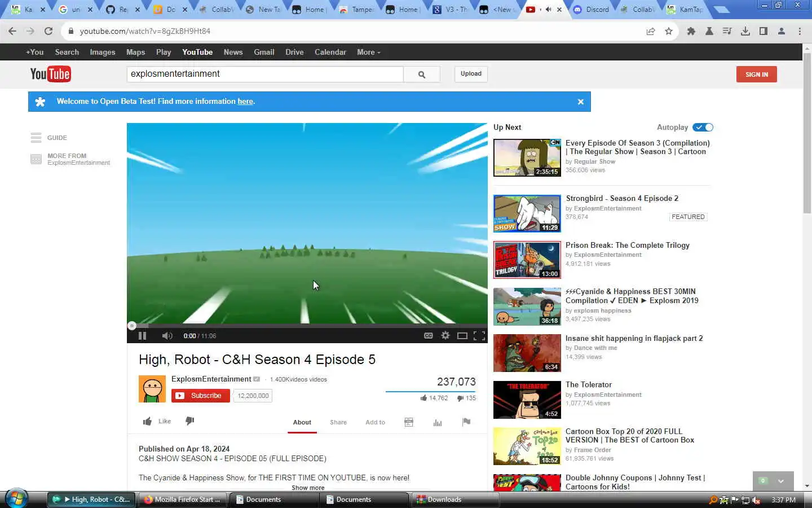The height and width of the screenshot is (508, 812).
Task: Click the Upload button
Action: pos(471,74)
